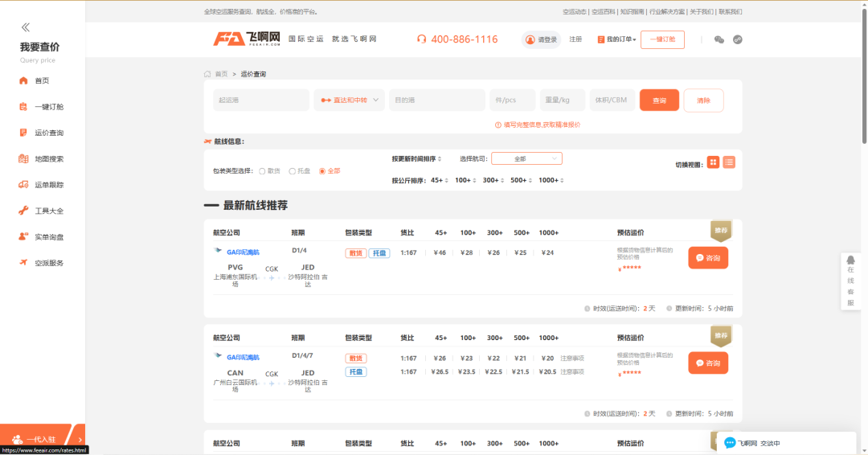This screenshot has width=868, height=455.
Task: Open 直达和中转 route type dropdown
Action: 350,100
